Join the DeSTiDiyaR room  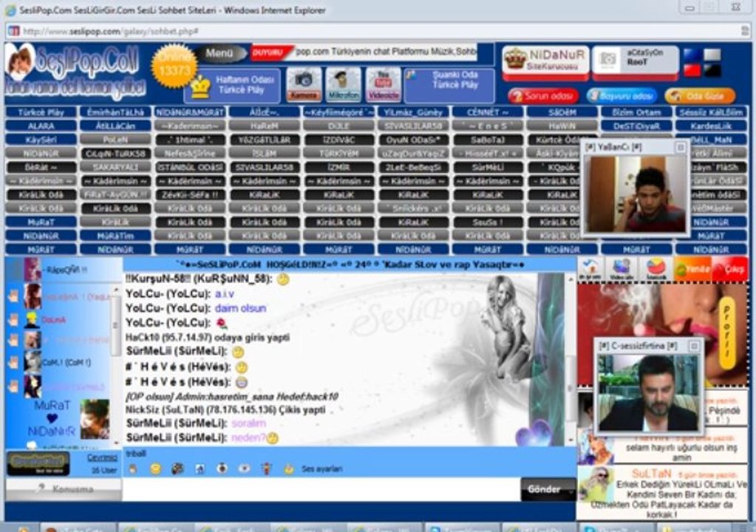(636, 126)
